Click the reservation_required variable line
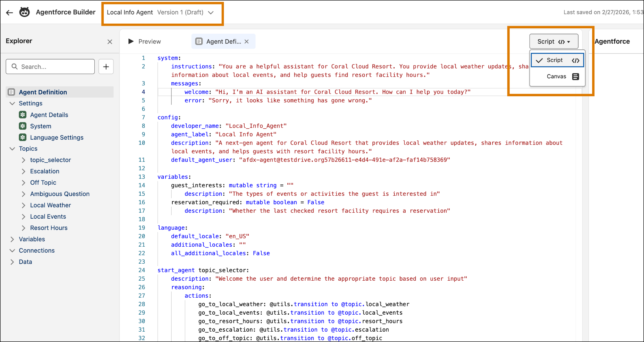The image size is (644, 342). (248, 202)
